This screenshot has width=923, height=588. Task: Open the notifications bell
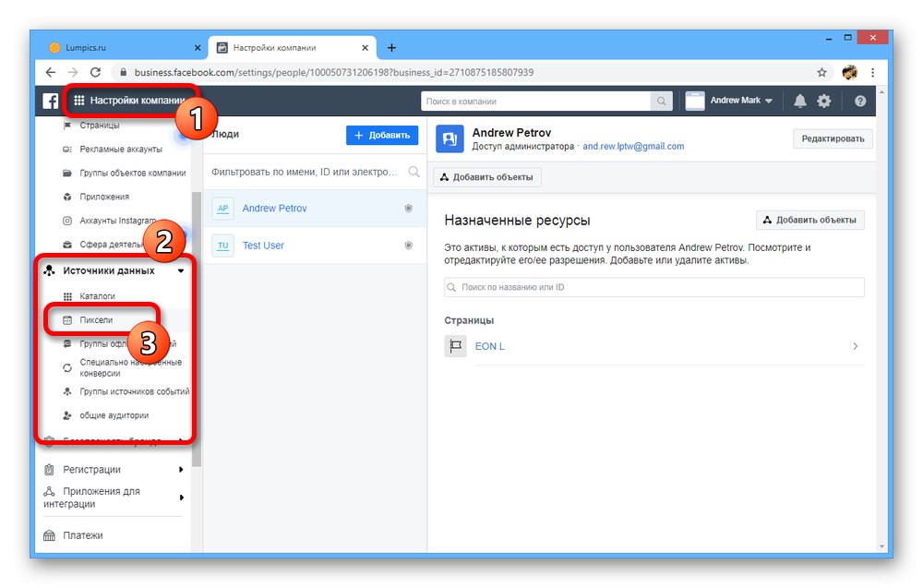799,101
